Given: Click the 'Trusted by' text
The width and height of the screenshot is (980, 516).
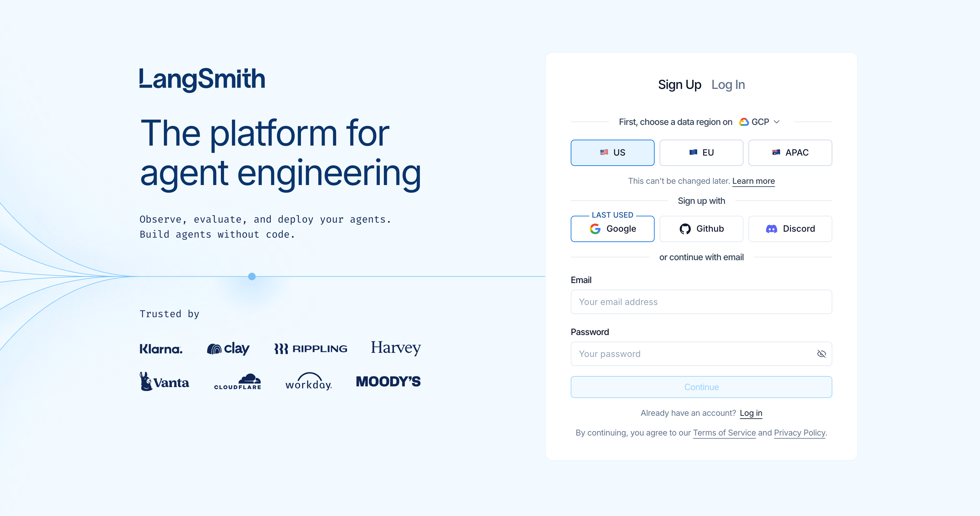Looking at the screenshot, I should (x=169, y=314).
